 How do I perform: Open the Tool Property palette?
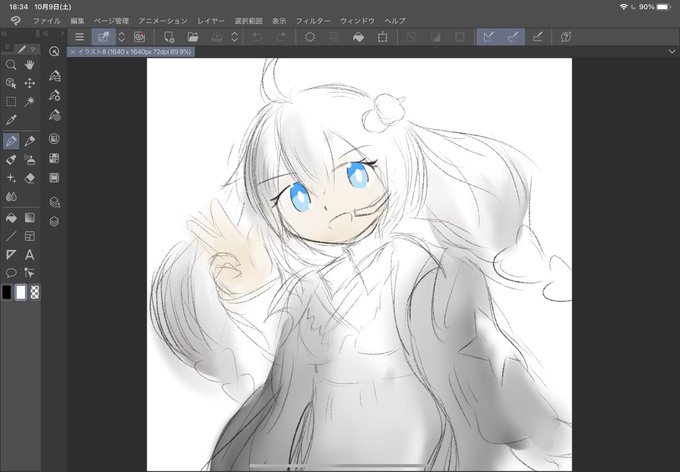(54, 95)
